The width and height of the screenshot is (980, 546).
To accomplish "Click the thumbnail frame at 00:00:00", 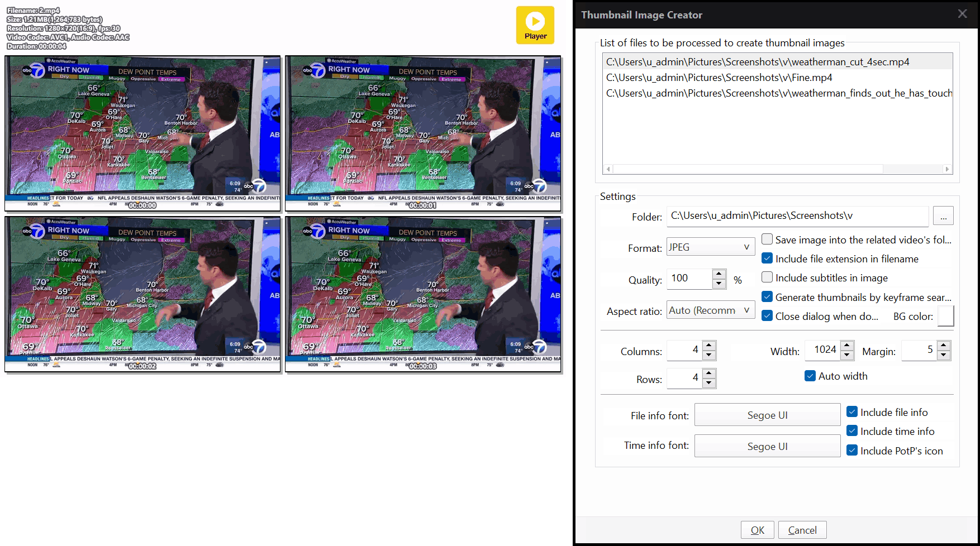I will tap(142, 133).
